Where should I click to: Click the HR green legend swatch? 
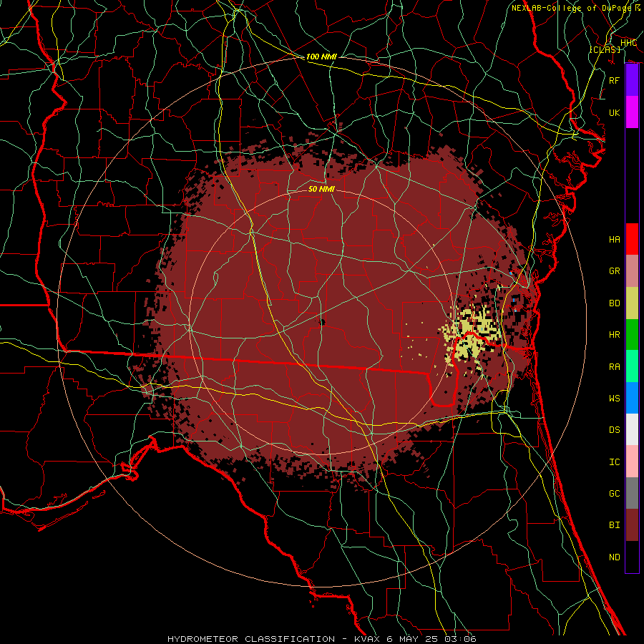click(x=632, y=335)
